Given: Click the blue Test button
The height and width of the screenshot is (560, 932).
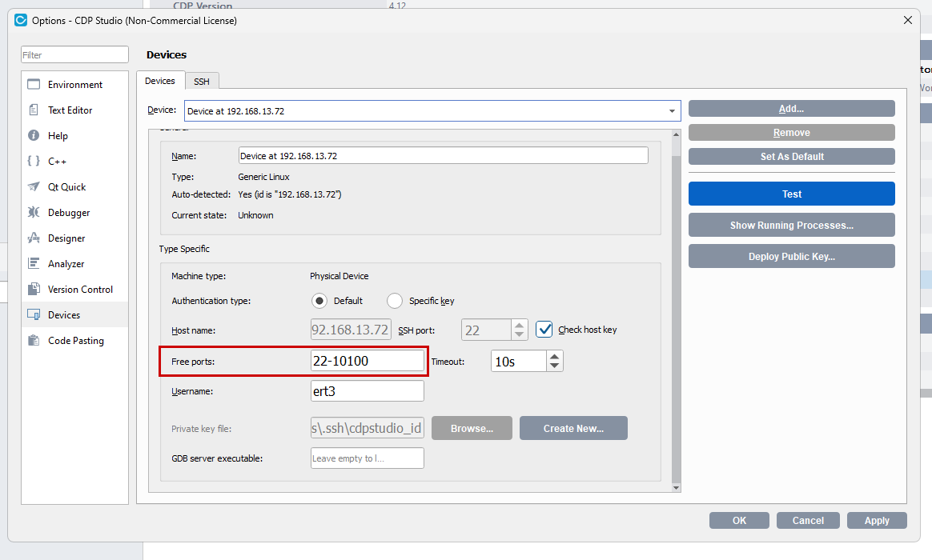Looking at the screenshot, I should coord(792,194).
